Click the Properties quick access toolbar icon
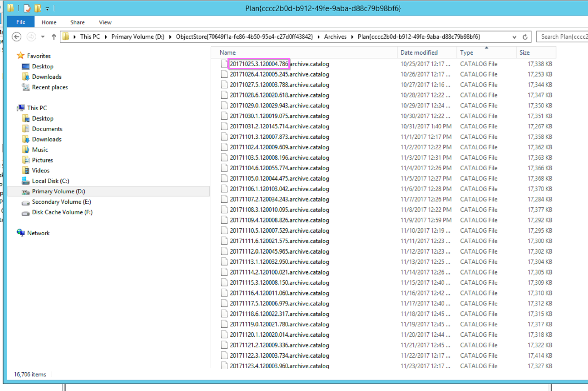The image size is (588, 391). (27, 8)
